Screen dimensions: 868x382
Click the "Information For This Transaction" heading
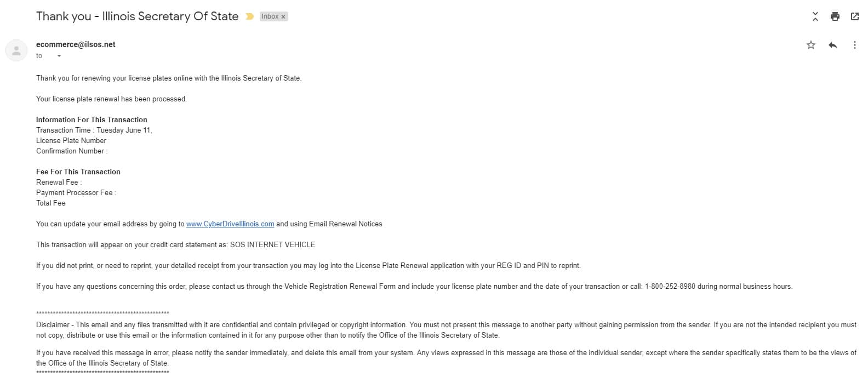tap(92, 119)
